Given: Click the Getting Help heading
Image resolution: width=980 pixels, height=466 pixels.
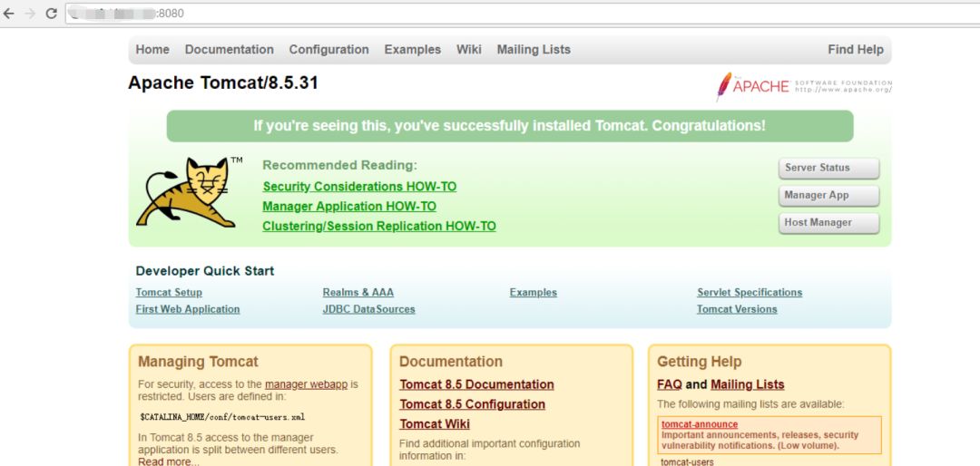Looking at the screenshot, I should coord(700,362).
